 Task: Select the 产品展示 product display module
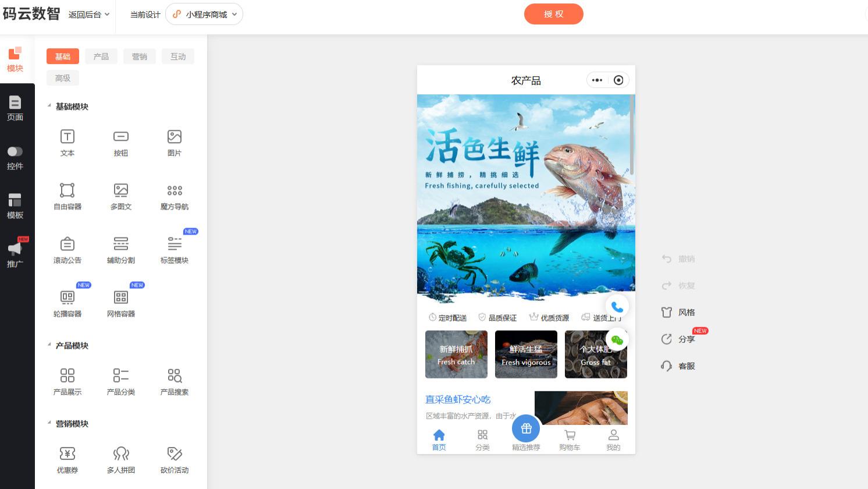67,381
